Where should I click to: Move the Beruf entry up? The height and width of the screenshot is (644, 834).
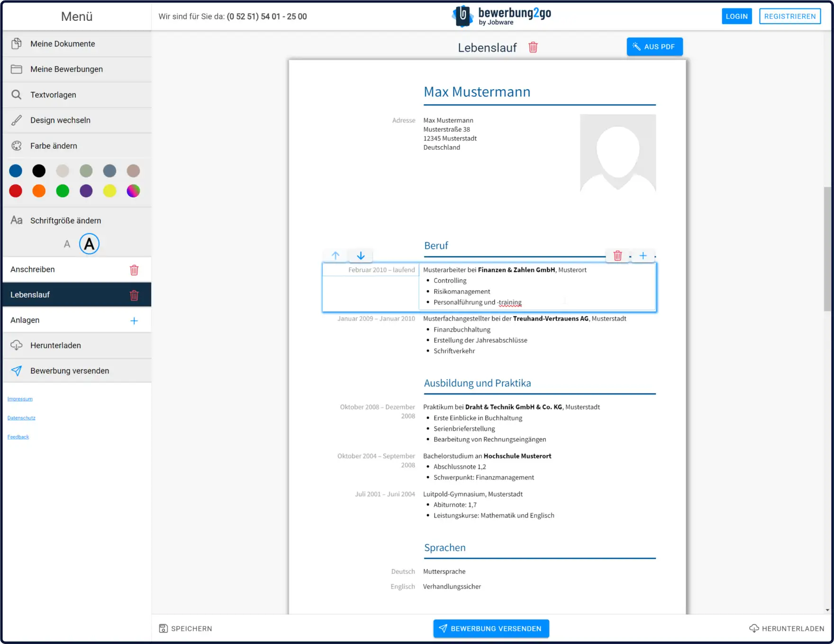pyautogui.click(x=335, y=256)
